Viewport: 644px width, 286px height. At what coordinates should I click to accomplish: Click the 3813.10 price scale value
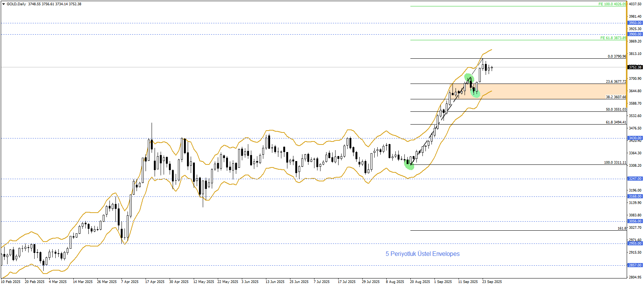click(635, 54)
